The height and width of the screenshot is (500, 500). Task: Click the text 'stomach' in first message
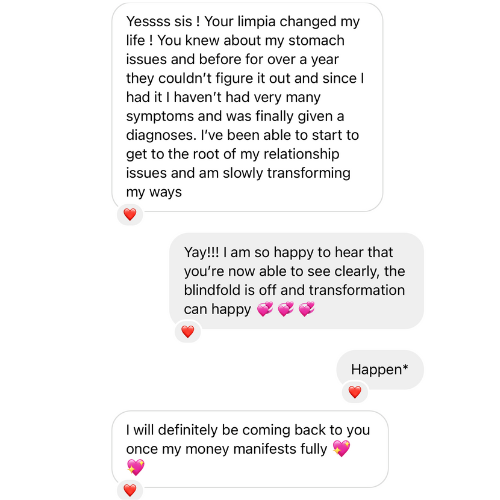[316, 41]
